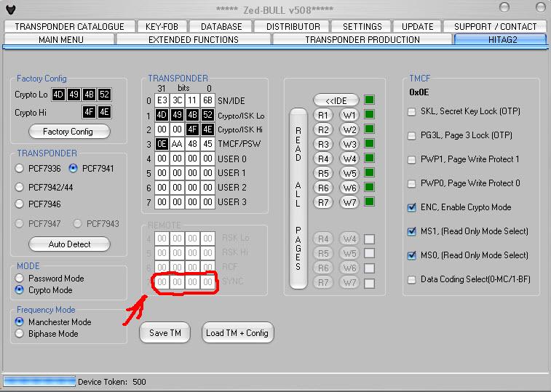Click green status square beside W1

coord(369,114)
